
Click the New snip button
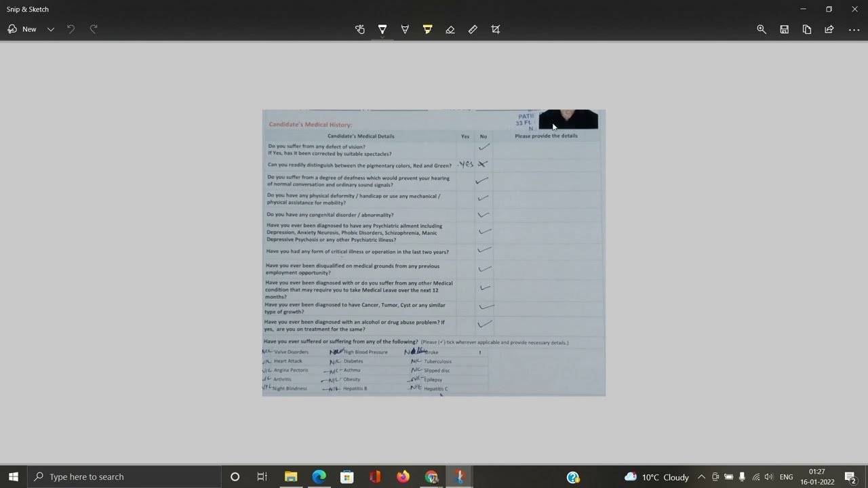(x=22, y=29)
